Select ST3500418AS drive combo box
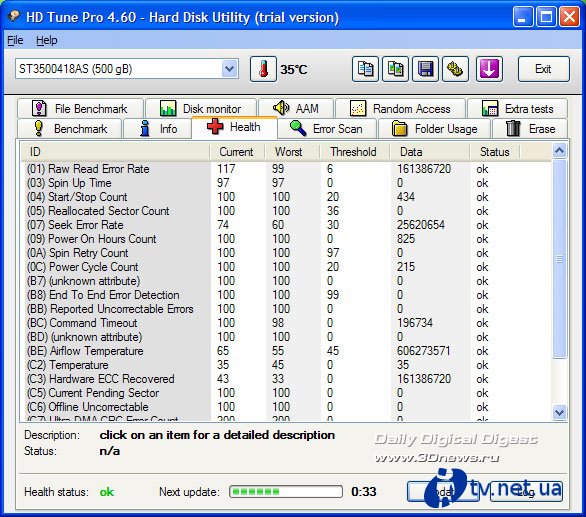The height and width of the screenshot is (517, 586). (127, 68)
